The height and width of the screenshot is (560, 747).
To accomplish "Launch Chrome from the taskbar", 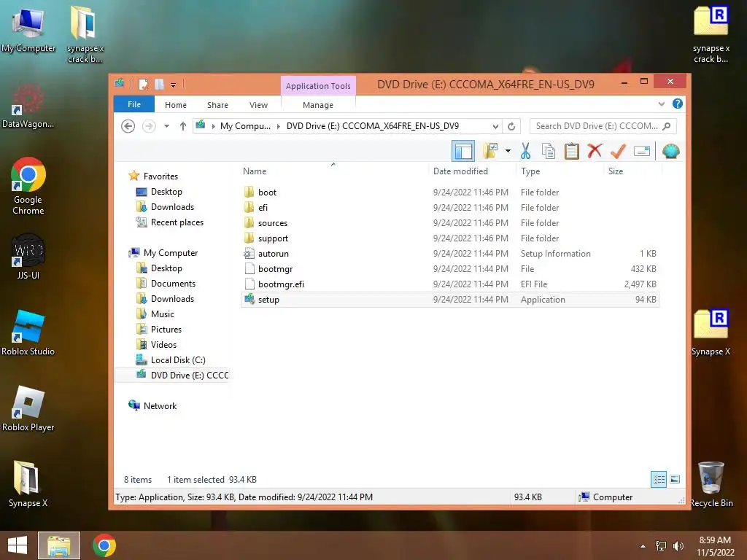I will click(x=104, y=545).
